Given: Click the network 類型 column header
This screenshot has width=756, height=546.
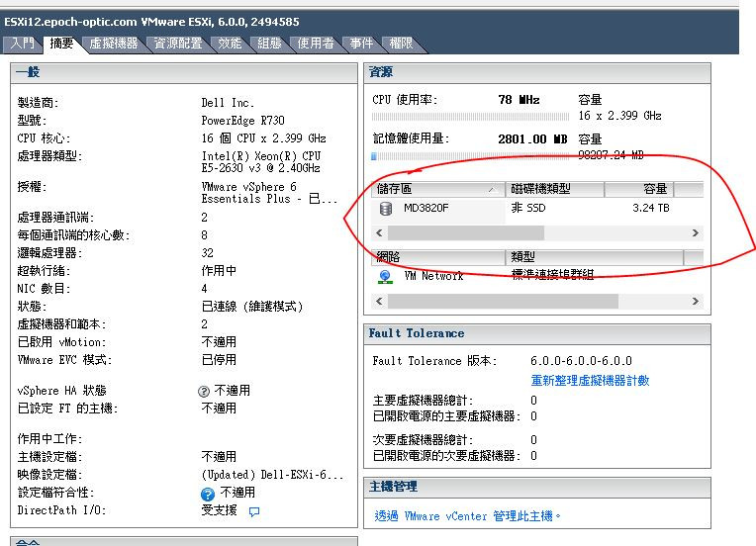Looking at the screenshot, I should (x=594, y=257).
